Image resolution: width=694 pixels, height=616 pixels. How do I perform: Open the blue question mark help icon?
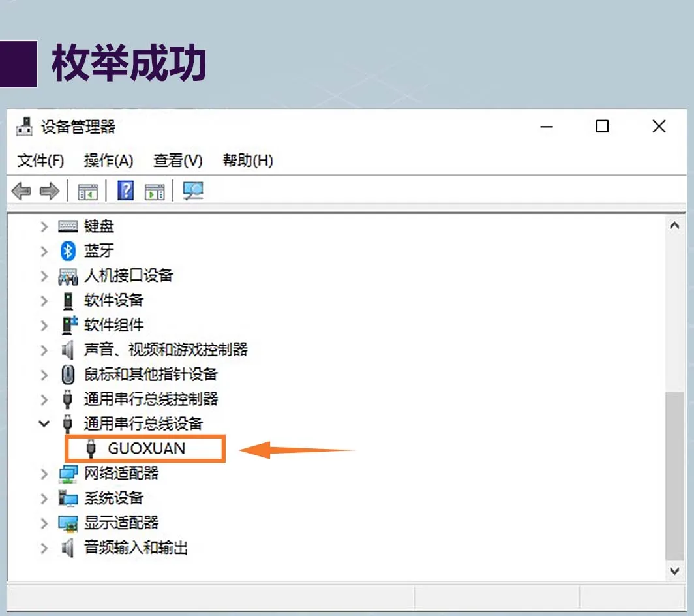coord(126,191)
